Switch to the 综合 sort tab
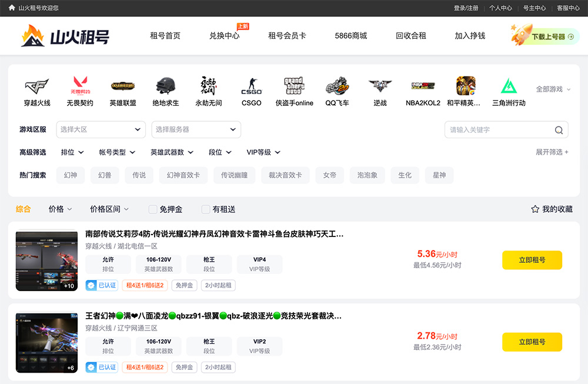This screenshot has width=588, height=384. click(x=24, y=209)
